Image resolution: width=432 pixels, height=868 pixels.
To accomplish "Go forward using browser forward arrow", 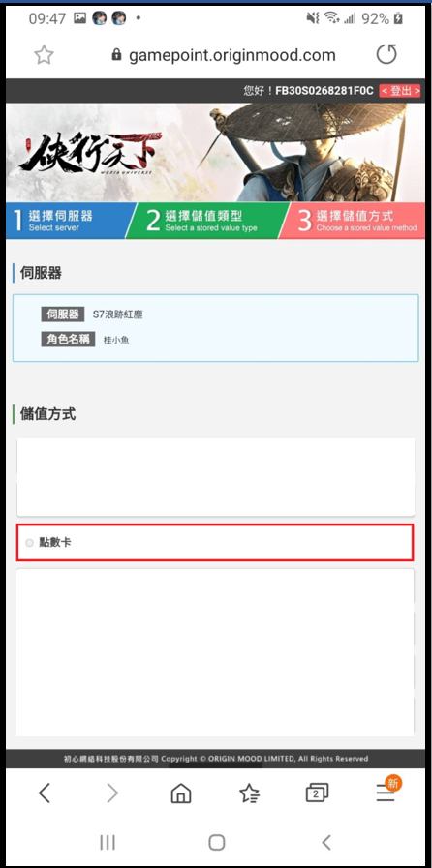I will coord(112,793).
